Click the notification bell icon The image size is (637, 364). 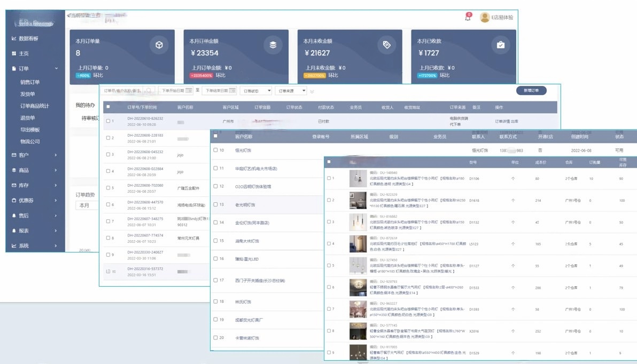(x=468, y=18)
